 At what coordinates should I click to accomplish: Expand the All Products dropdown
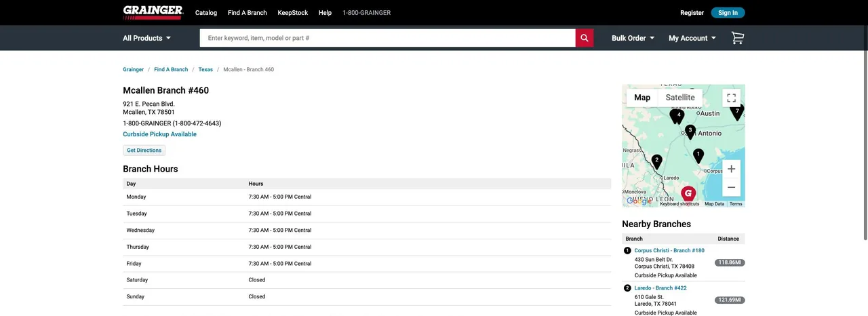pyautogui.click(x=146, y=38)
